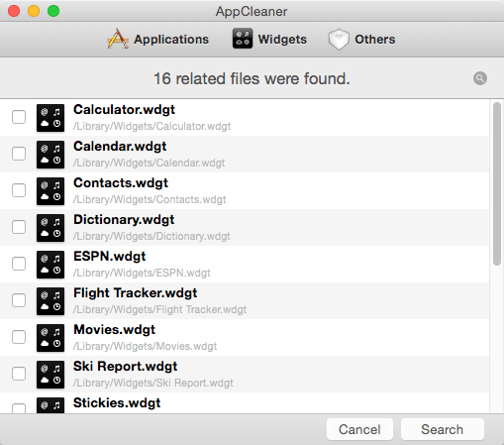The height and width of the screenshot is (445, 504).
Task: Click the Movies.wdgt widget icon
Action: point(50,338)
